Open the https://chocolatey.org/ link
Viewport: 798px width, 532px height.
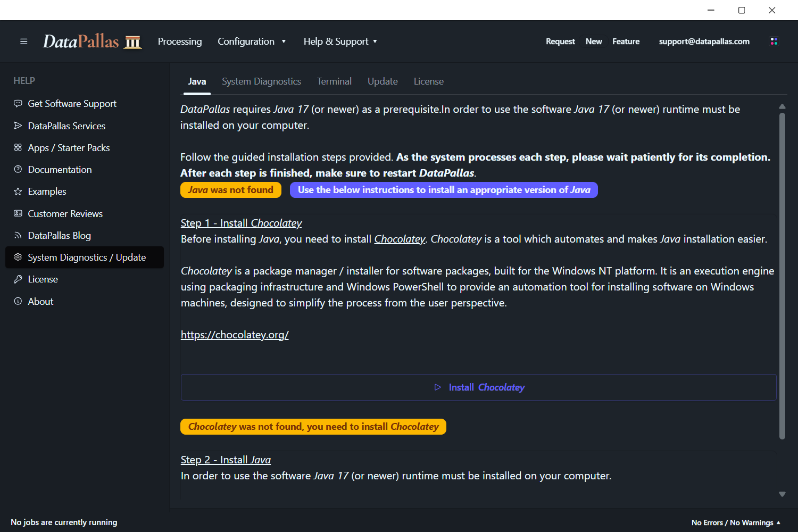point(235,335)
